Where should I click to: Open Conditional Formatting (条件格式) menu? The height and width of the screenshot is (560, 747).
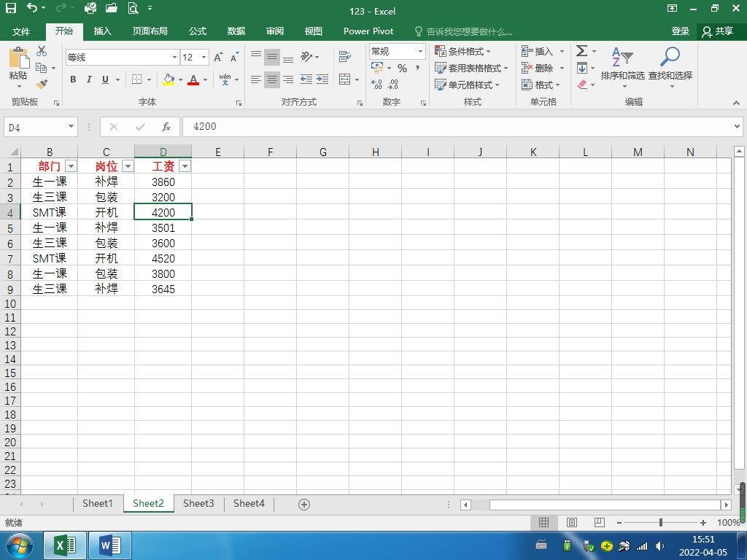(x=462, y=52)
